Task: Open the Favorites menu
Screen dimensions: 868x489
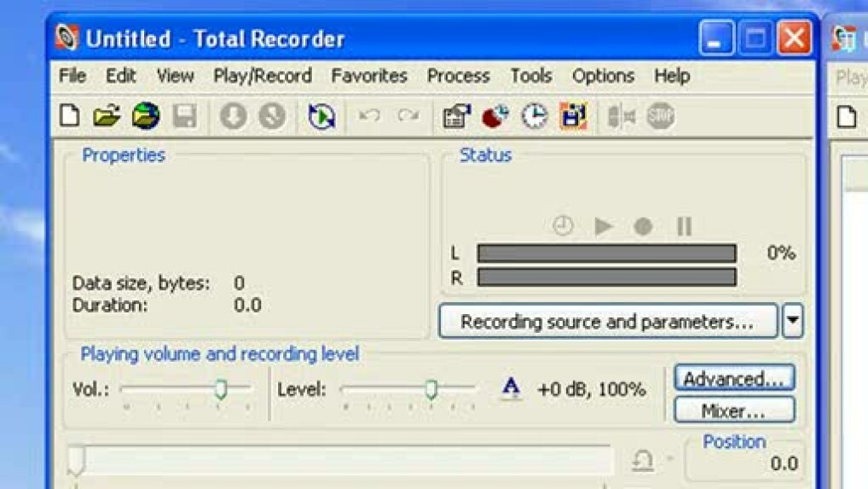Action: tap(369, 76)
